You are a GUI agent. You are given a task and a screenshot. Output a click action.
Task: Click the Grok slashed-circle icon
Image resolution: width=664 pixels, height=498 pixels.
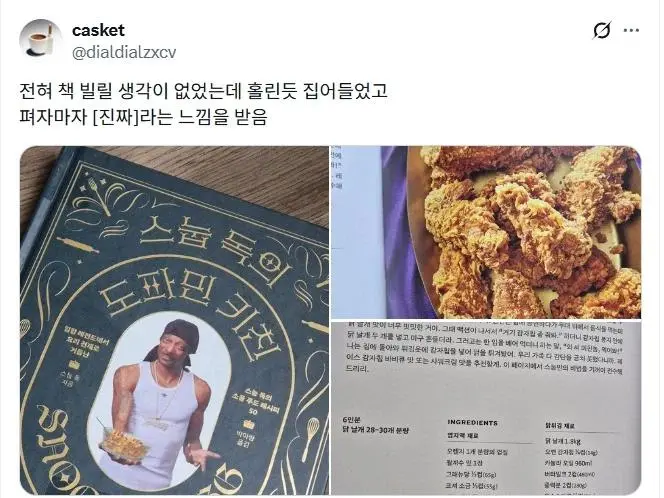coord(601,30)
